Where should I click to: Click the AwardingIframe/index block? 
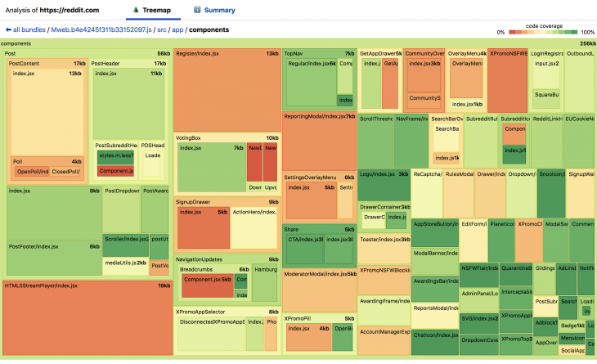(x=384, y=310)
